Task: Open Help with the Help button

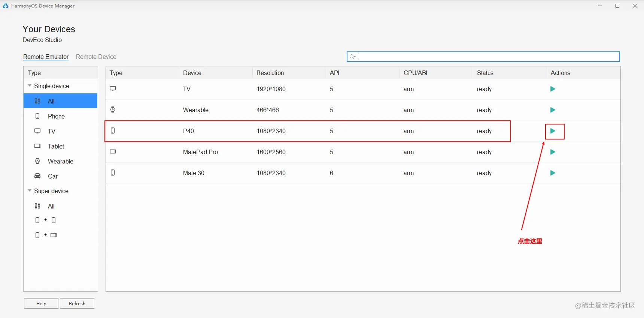Action: [x=41, y=303]
